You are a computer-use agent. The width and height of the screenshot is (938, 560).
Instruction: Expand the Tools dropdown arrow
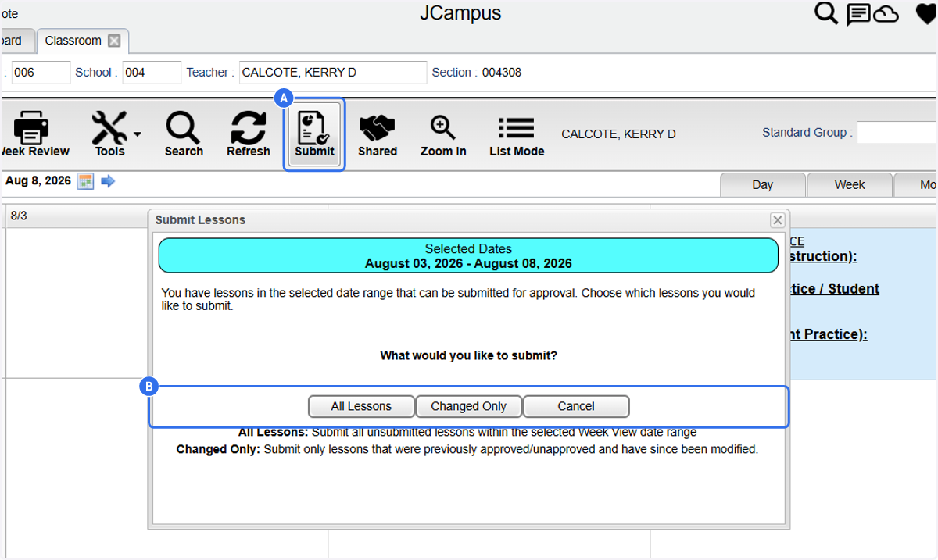pos(138,134)
